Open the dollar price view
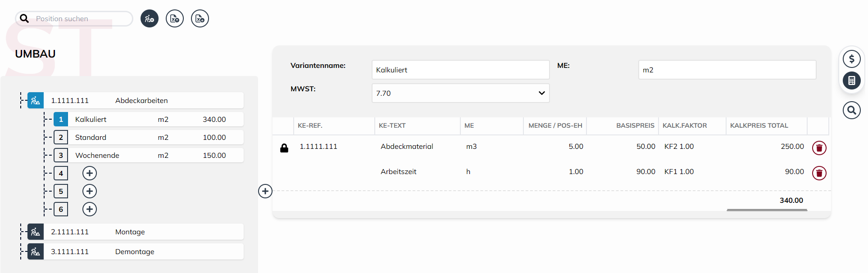Viewport: 868px width, 273px height. coord(851,59)
